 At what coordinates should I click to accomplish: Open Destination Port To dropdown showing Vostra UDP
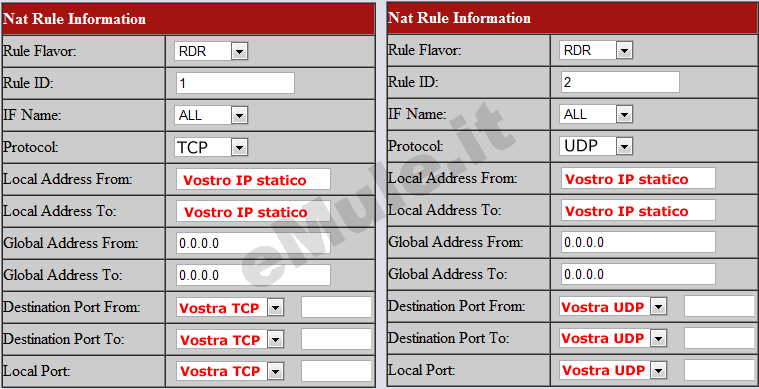tap(613, 338)
